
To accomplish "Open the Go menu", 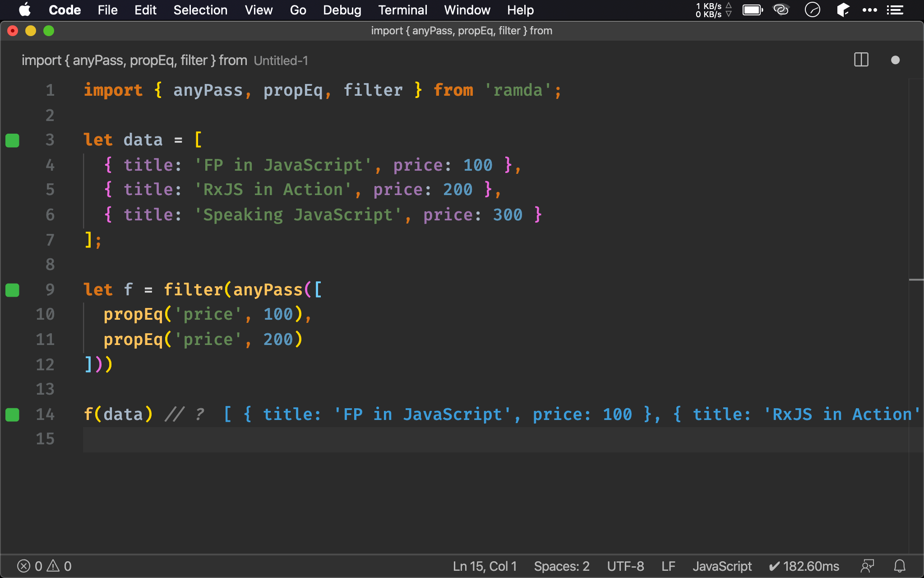I will (x=298, y=10).
